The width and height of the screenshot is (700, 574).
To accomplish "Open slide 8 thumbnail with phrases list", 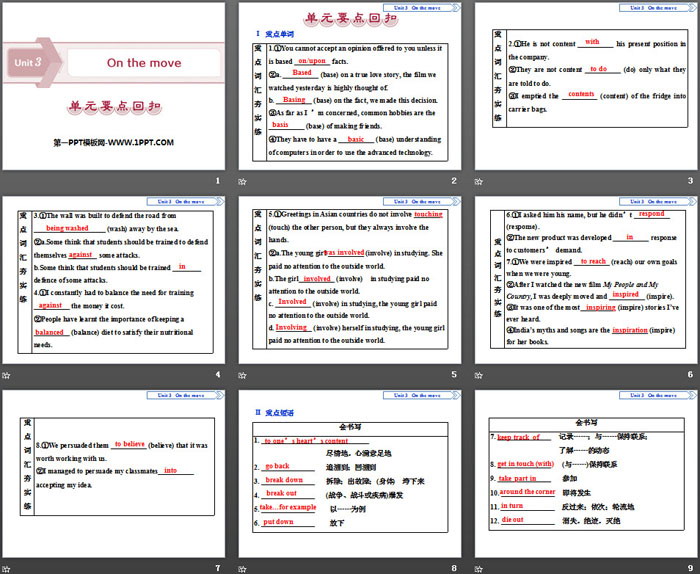I will coord(350,474).
